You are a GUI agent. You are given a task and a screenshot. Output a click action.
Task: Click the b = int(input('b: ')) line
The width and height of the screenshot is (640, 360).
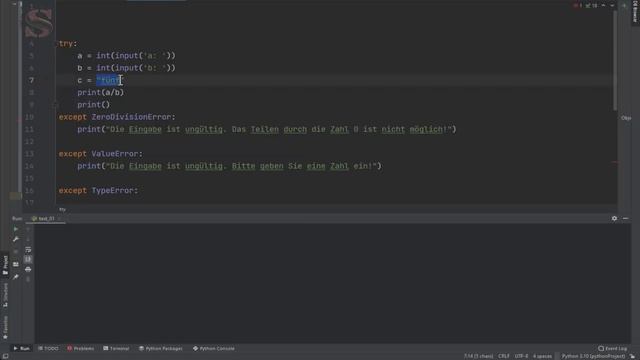126,68
